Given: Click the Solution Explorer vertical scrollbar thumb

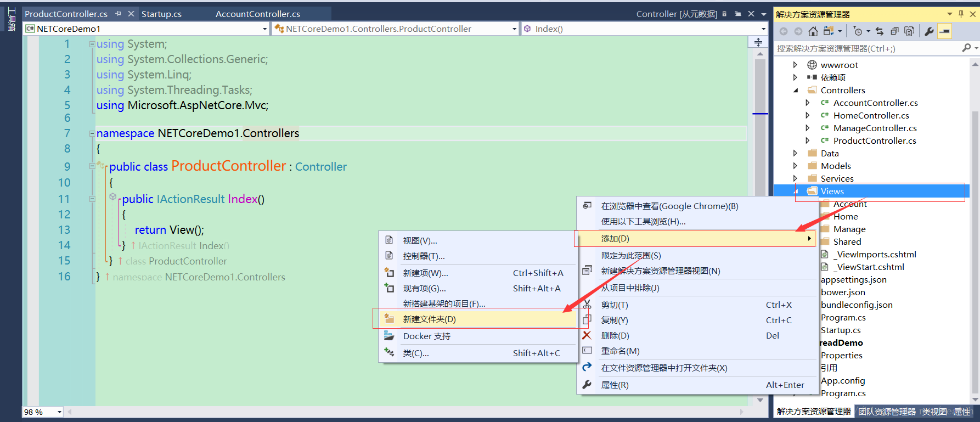Looking at the screenshot, I should point(975,252).
